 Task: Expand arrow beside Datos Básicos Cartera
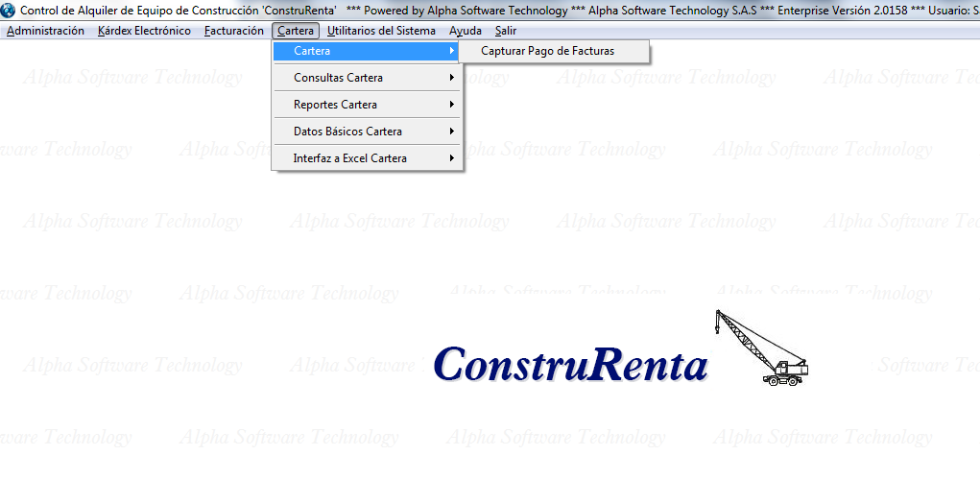[x=451, y=132]
